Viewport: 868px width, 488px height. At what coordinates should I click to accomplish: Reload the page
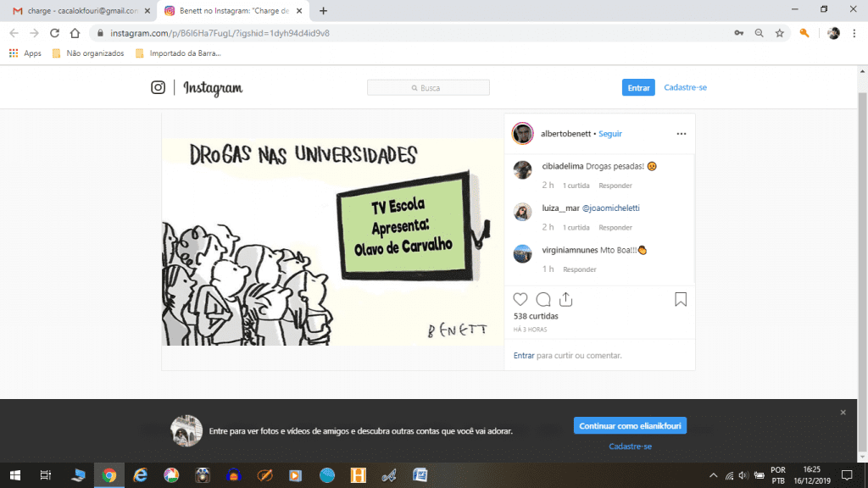click(x=55, y=33)
